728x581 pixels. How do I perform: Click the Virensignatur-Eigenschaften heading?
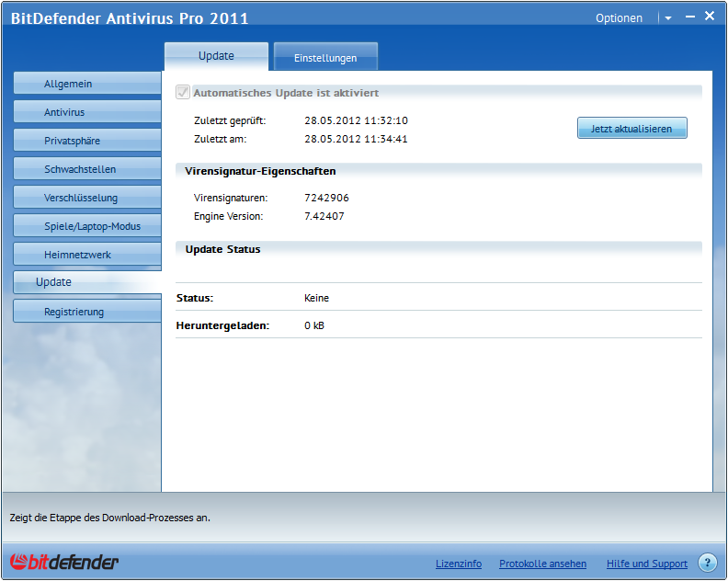(x=260, y=171)
